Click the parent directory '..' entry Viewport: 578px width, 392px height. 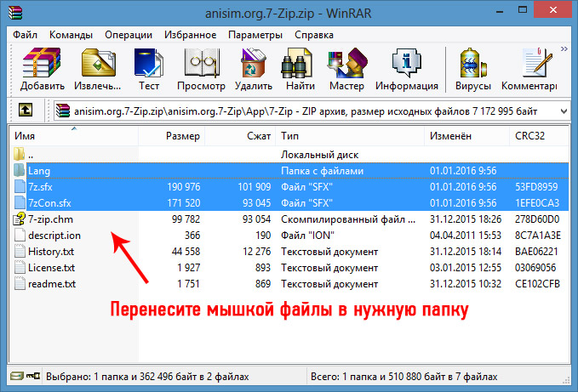31,155
